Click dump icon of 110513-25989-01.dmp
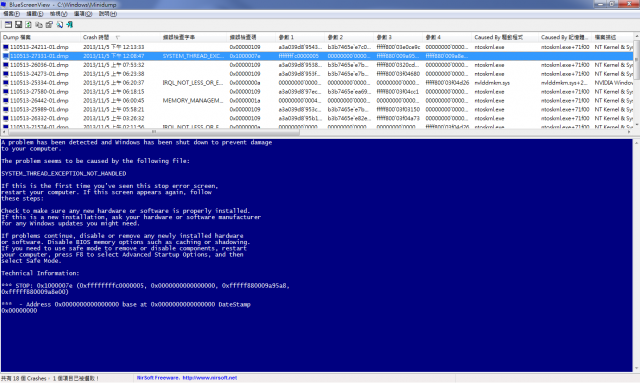The width and height of the screenshot is (640, 383). click(6, 109)
